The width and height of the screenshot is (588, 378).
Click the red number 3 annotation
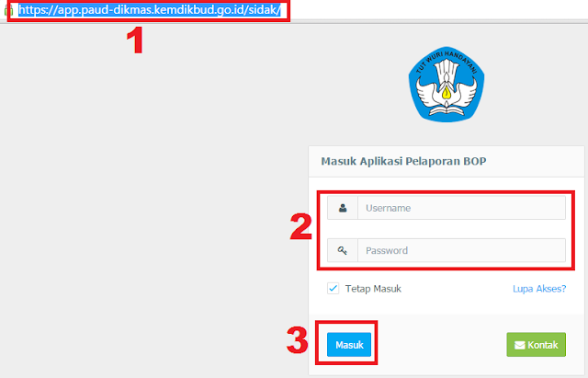[x=298, y=340]
